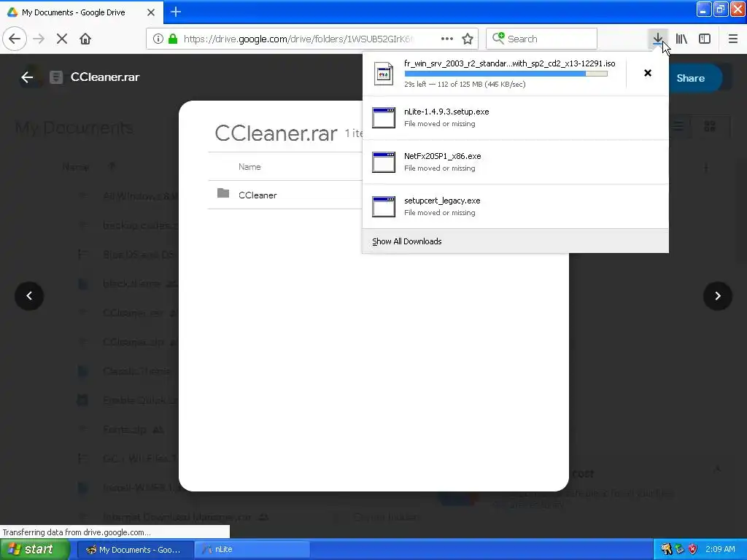
Task: Close preview with the back arrow
Action: coord(27,77)
